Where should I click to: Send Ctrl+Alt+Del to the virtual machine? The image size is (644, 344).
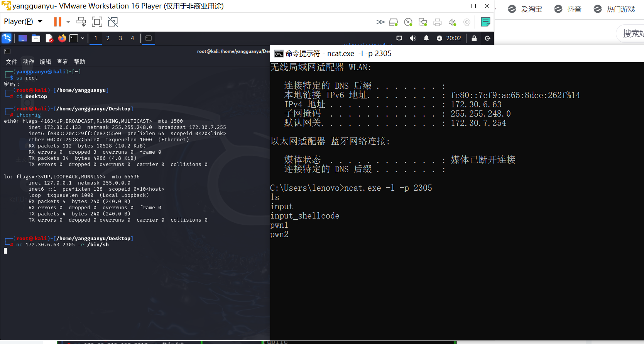click(x=81, y=22)
